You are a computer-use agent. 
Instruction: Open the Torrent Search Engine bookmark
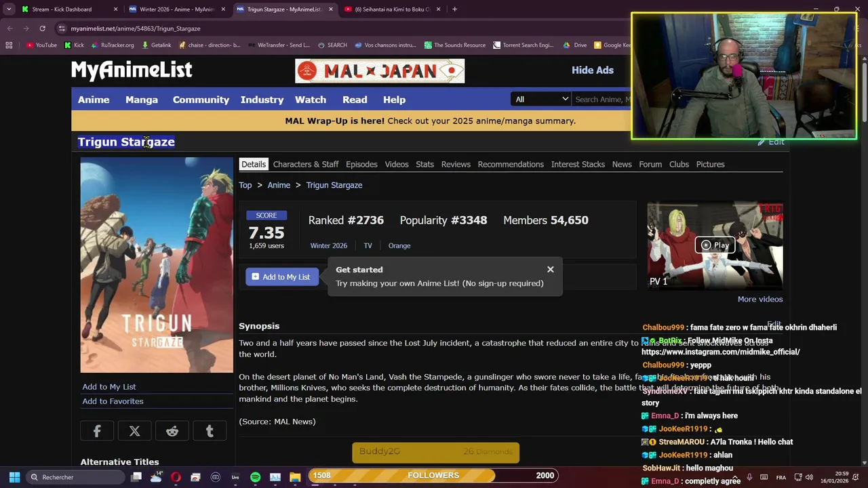coord(524,45)
